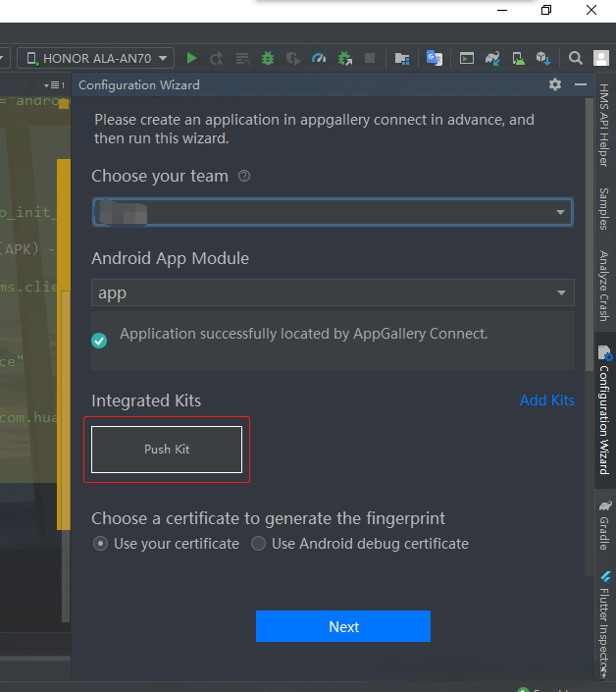Click the user account avatar icon
The height and width of the screenshot is (692, 616).
601,58
